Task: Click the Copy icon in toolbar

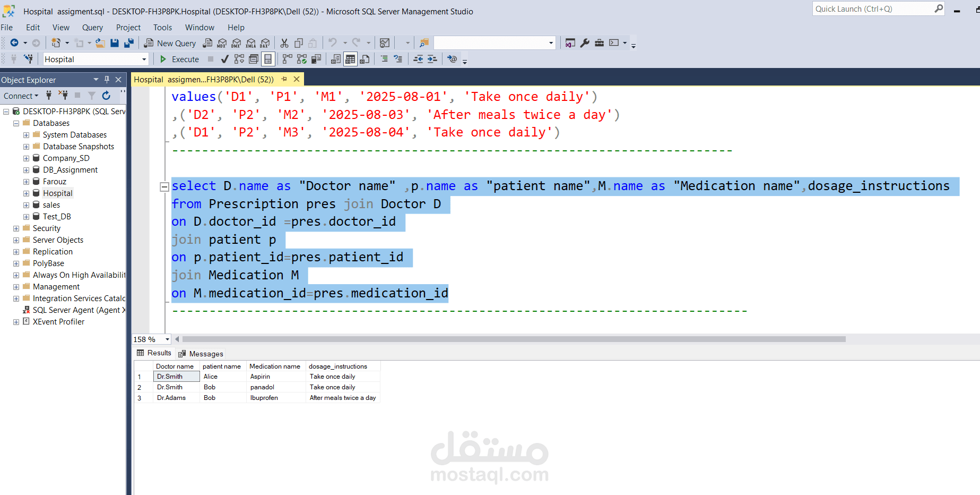Action: coord(299,43)
